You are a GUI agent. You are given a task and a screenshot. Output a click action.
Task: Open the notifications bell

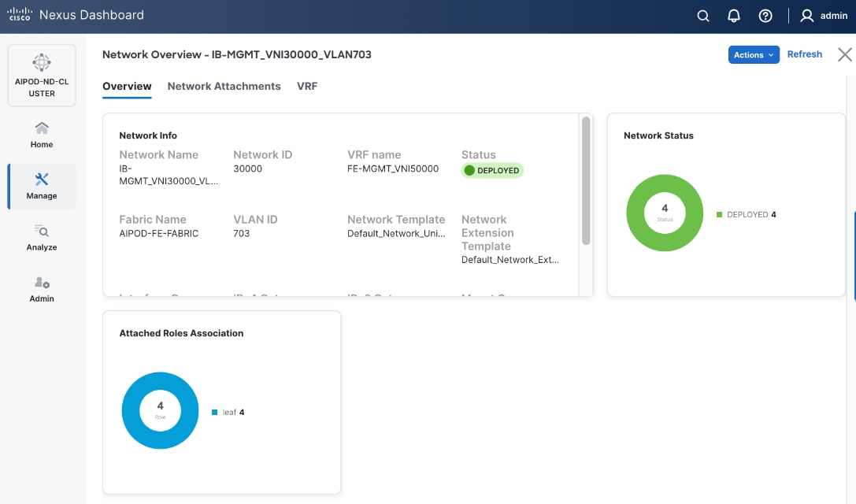[x=734, y=16]
